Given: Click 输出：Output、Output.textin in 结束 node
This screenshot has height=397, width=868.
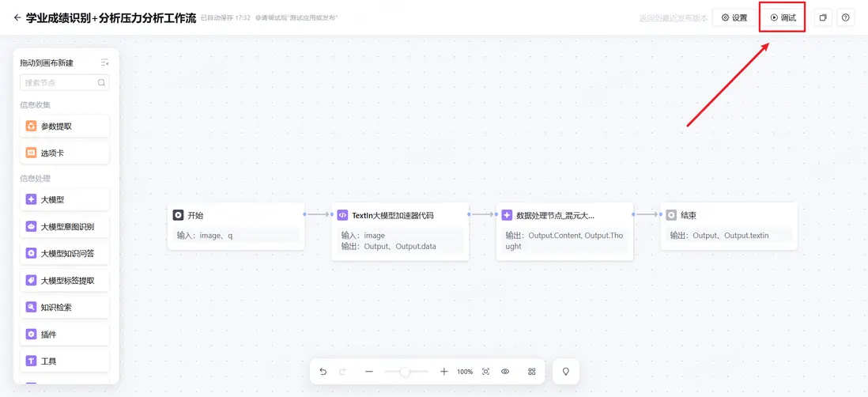Looking at the screenshot, I should 719,236.
